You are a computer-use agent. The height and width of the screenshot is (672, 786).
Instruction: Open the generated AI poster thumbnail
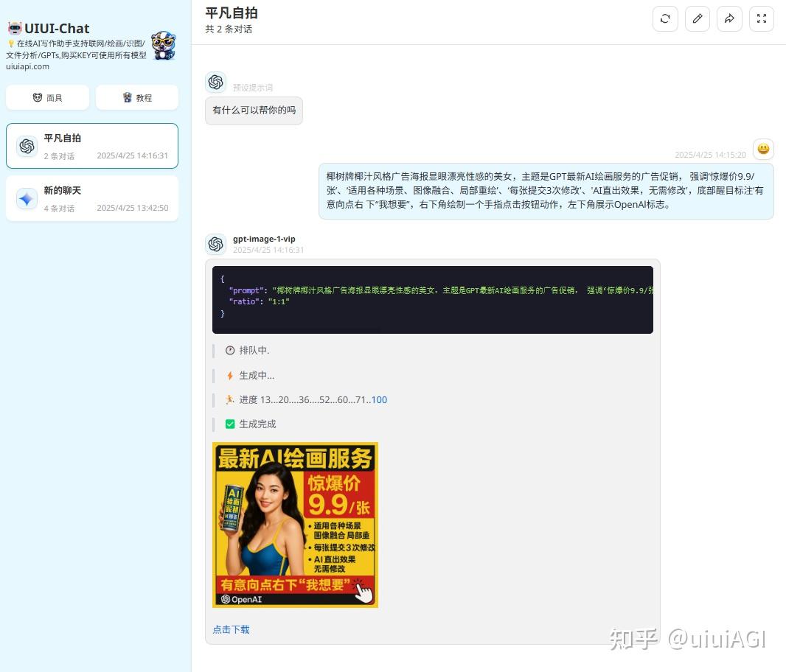pyautogui.click(x=295, y=525)
